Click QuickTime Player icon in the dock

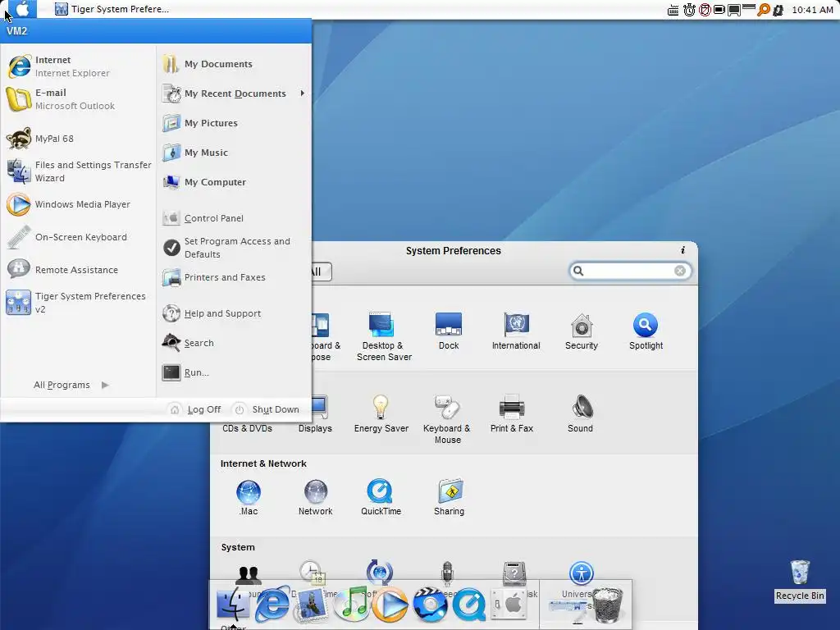469,605
